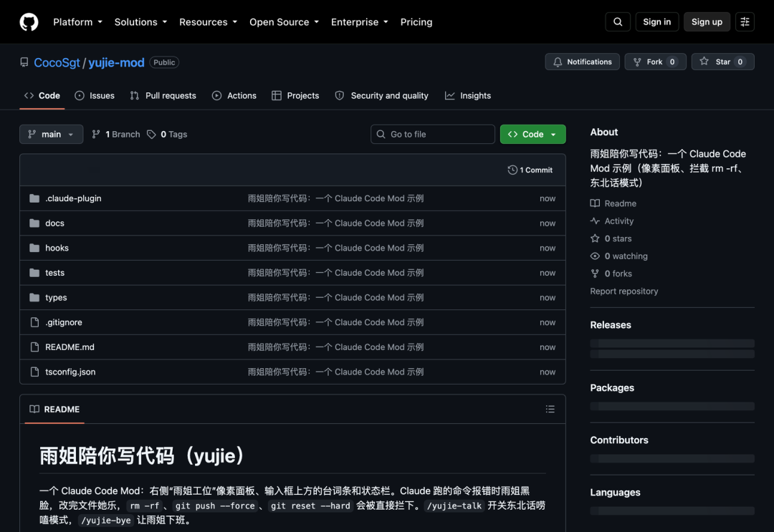This screenshot has width=774, height=532.
Task: Open the Contributors section heading
Action: click(619, 440)
